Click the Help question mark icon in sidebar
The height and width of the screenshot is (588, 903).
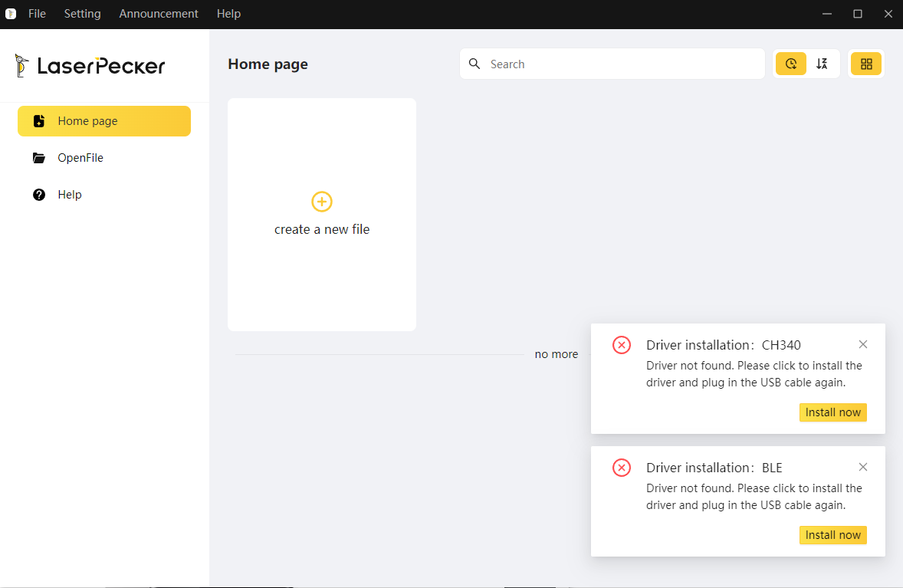(39, 195)
